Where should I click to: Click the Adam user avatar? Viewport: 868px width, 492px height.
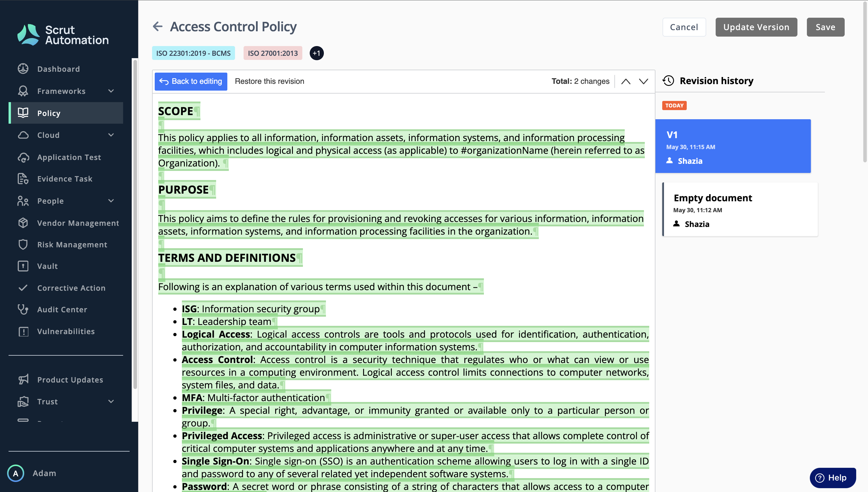pos(16,473)
